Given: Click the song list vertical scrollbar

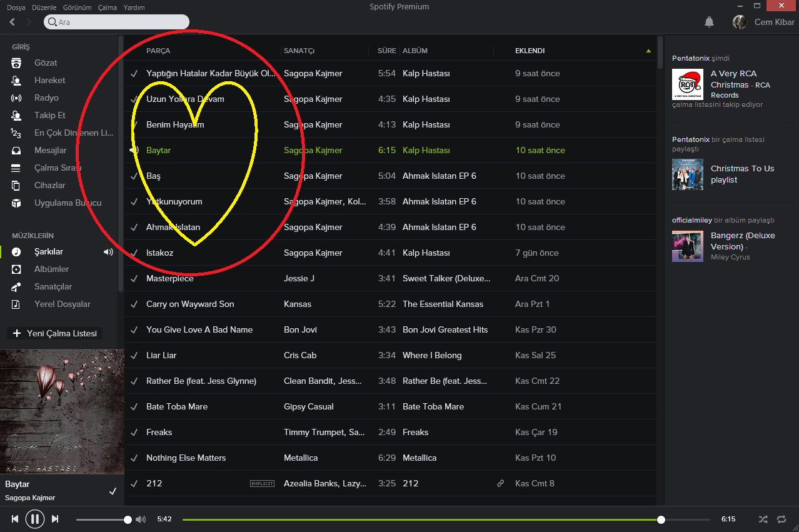Looking at the screenshot, I should pos(660,52).
